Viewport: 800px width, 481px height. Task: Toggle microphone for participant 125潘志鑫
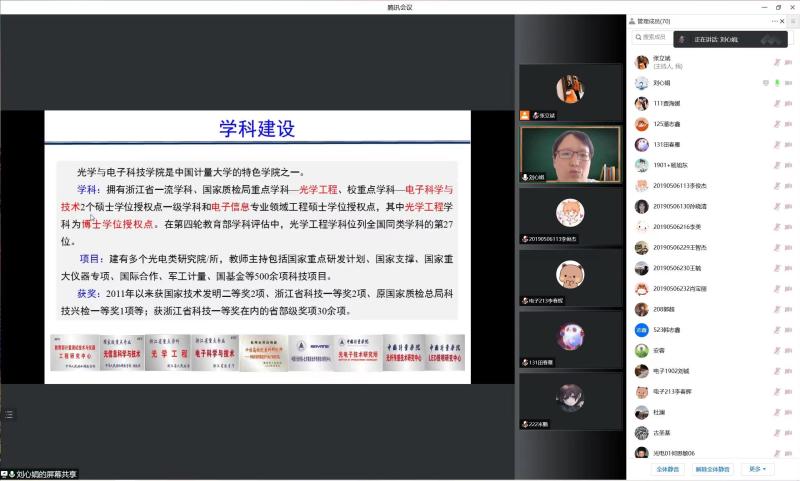click(x=776, y=124)
